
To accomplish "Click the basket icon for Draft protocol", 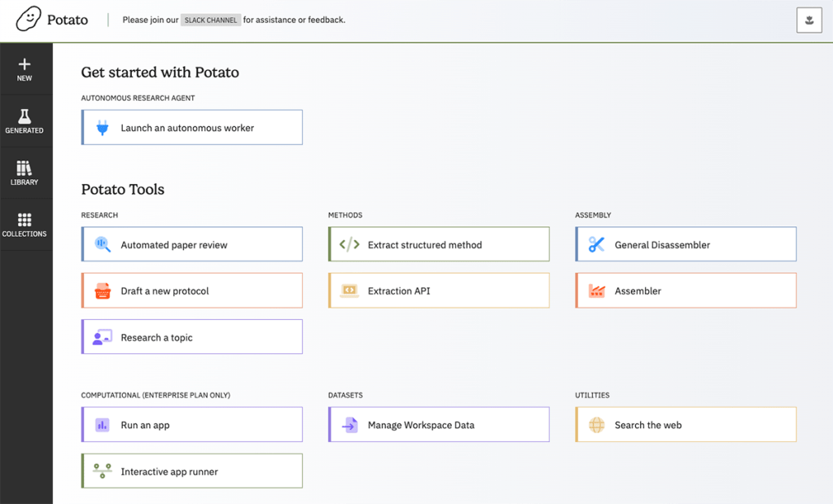I will 103,291.
